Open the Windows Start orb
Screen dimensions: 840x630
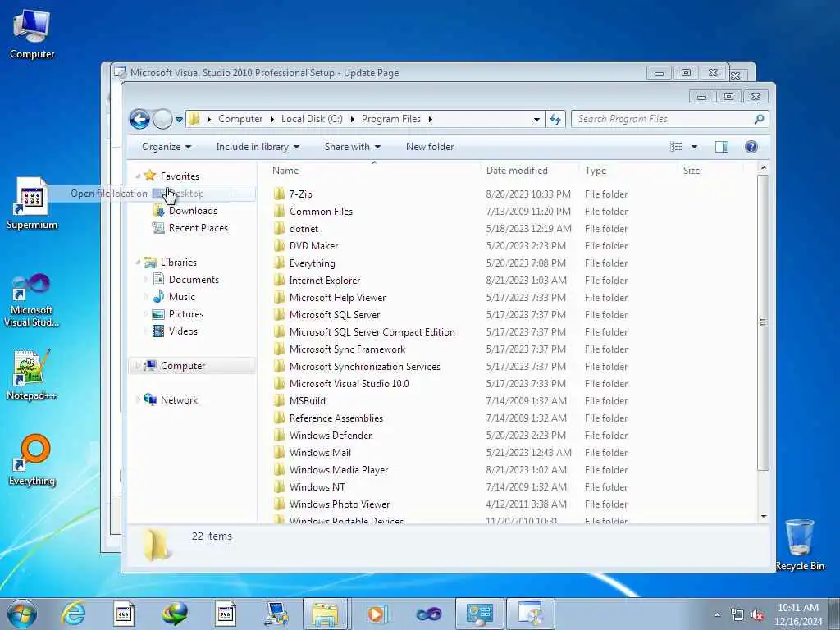tap(22, 614)
